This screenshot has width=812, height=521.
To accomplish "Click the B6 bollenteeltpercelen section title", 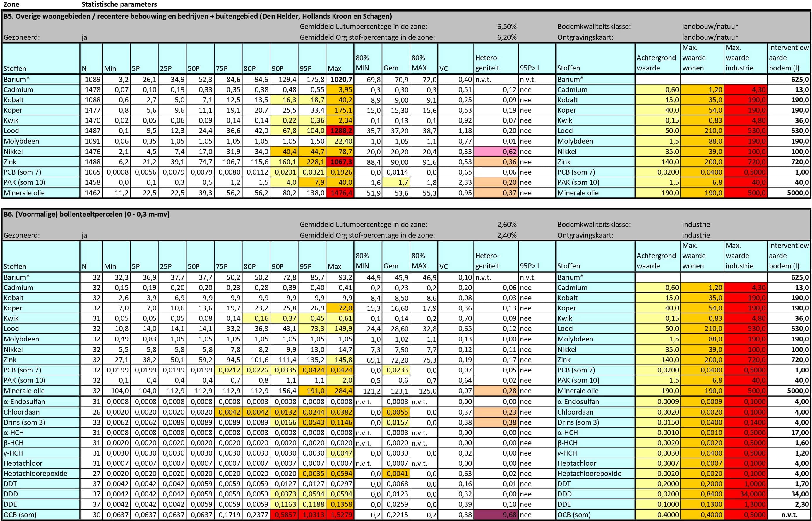I will pos(86,214).
